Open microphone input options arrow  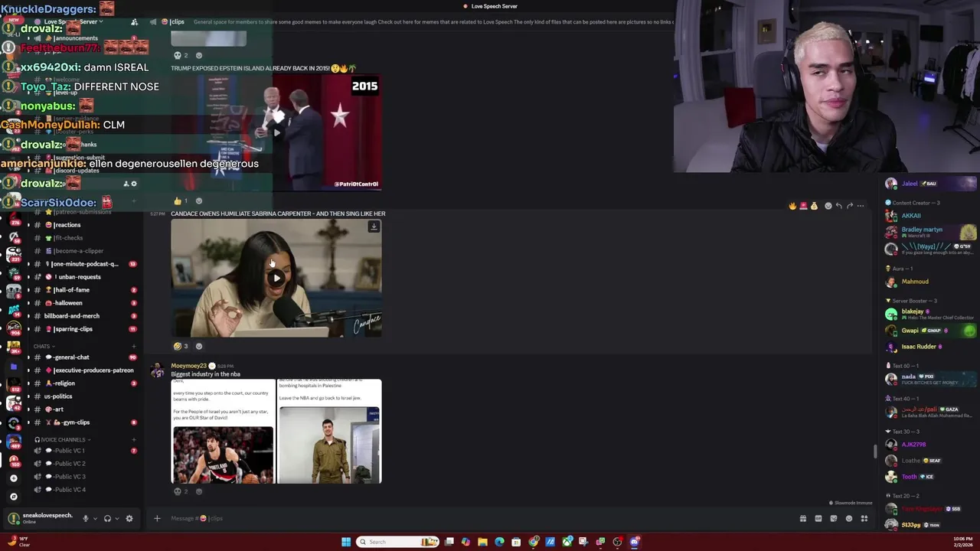[x=95, y=518]
